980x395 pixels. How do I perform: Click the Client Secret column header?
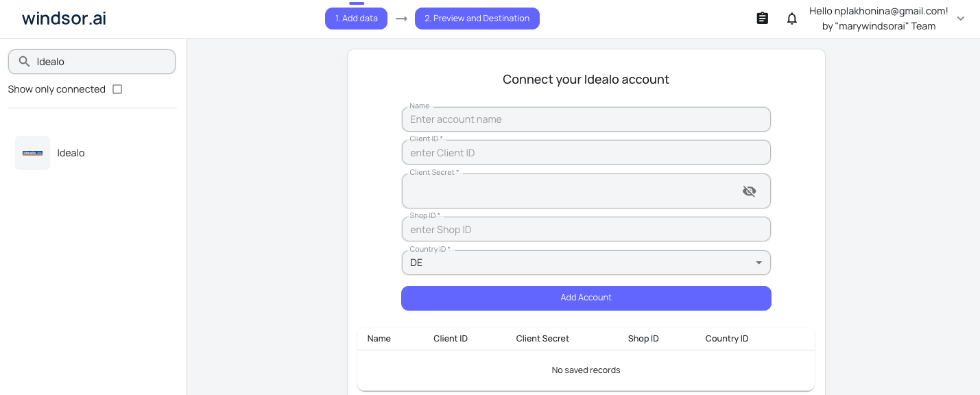point(542,338)
